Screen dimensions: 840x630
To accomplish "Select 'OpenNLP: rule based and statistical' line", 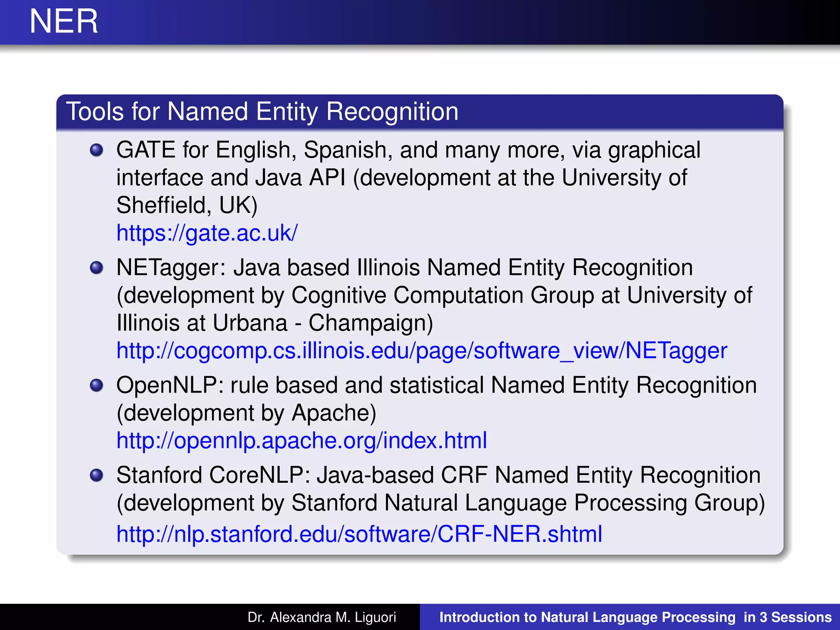I will [x=437, y=385].
